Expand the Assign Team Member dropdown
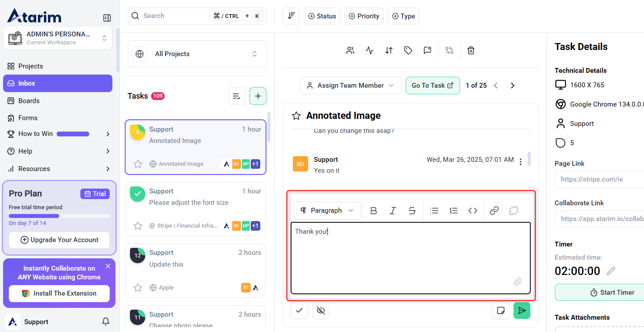This screenshot has width=644, height=332. 350,86
